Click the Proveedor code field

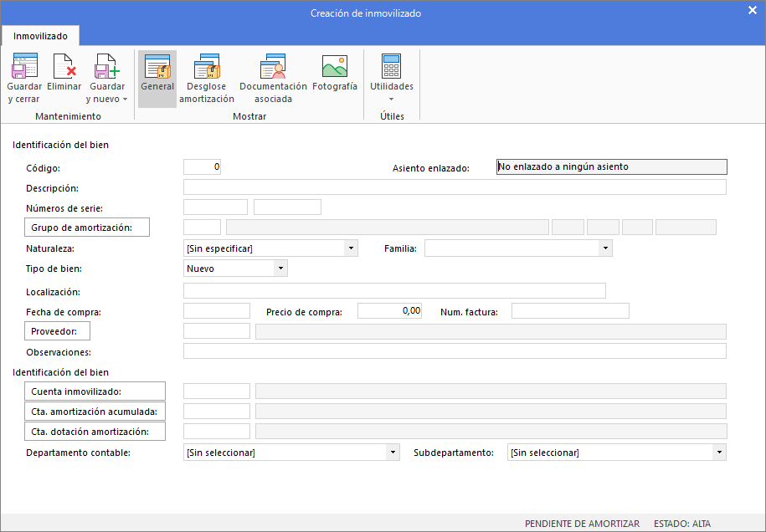pyautogui.click(x=217, y=331)
